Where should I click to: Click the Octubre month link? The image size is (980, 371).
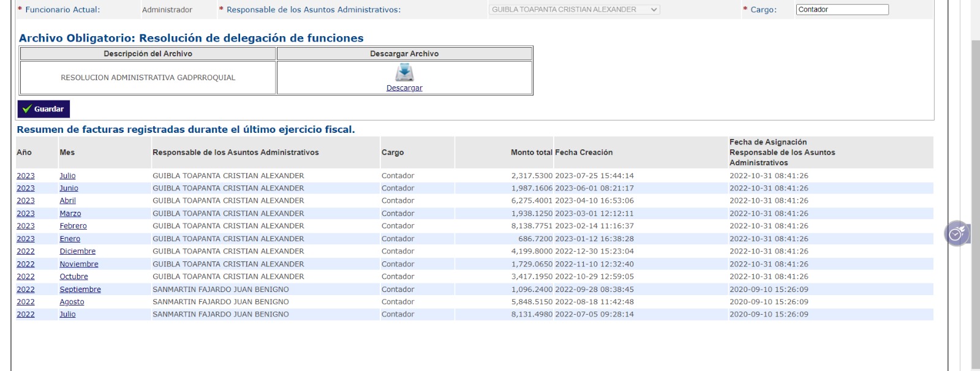[x=73, y=277]
